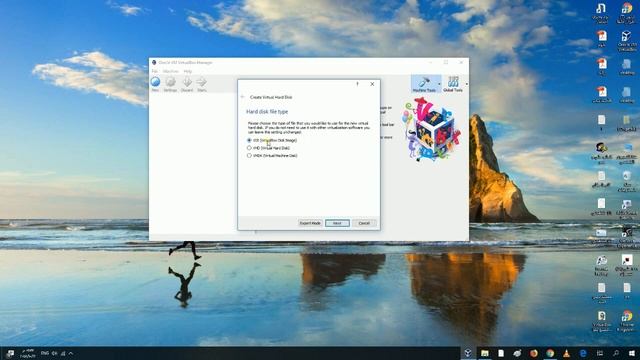This screenshot has width=640, height=360.
Task: Click the taskbar search magnifier icon
Action: (x=616, y=353)
